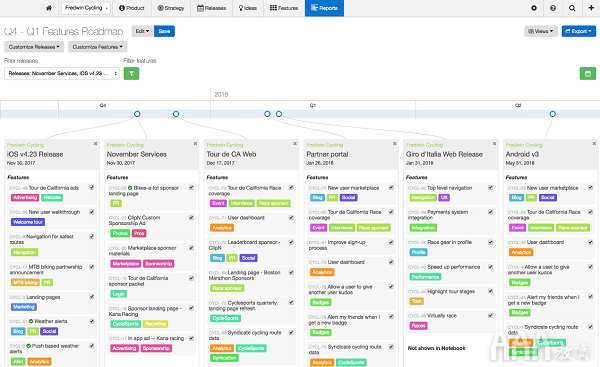
Task: Open the help question mark icon
Action: click(553, 8)
